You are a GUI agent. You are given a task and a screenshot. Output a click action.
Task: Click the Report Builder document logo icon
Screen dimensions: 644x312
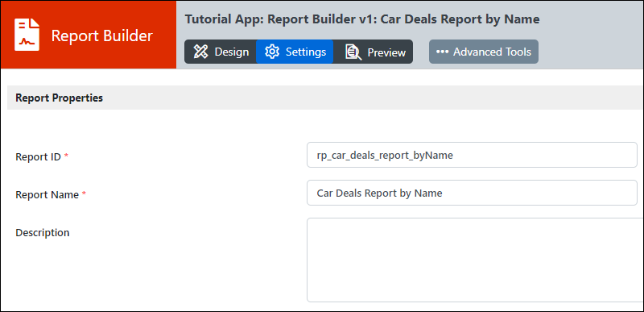(27, 35)
